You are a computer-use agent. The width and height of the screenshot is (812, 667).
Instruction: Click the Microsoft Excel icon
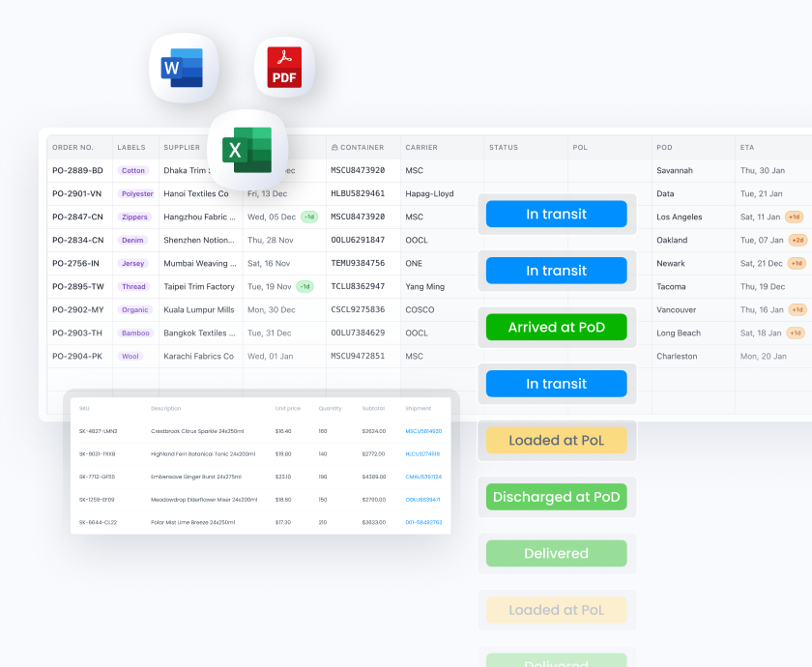click(x=247, y=150)
